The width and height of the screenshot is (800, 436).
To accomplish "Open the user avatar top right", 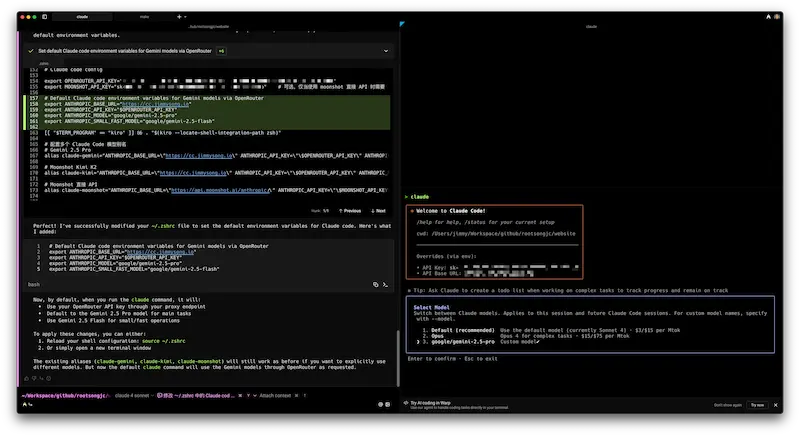I will pyautogui.click(x=777, y=17).
